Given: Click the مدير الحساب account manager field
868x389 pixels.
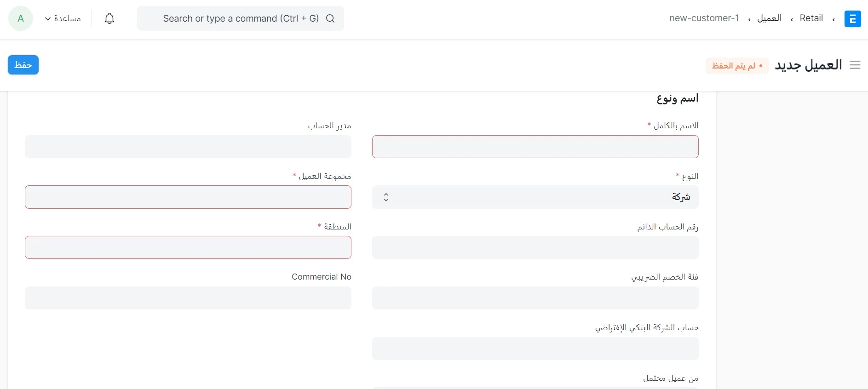Looking at the screenshot, I should (188, 147).
